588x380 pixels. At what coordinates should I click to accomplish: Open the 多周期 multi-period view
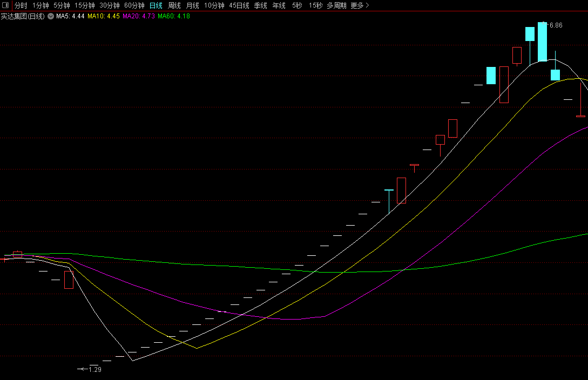tap(336, 5)
